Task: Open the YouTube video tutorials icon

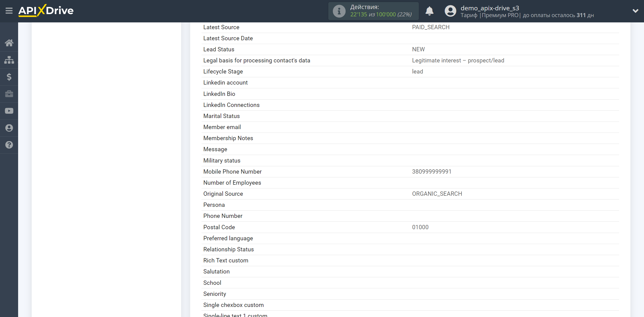Action: coord(9,111)
